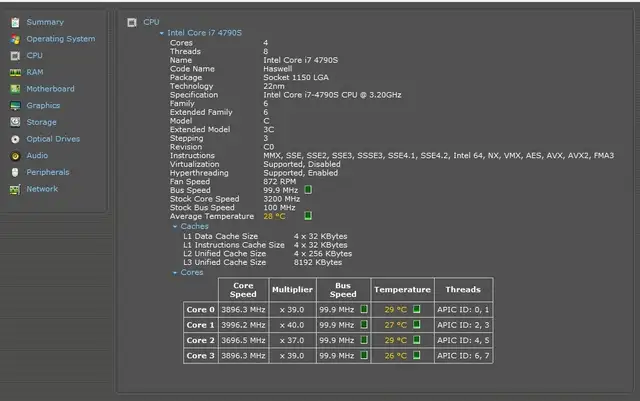This screenshot has width=640, height=401.
Task: Click the x 37.0 multiplier cell
Action: (292, 340)
